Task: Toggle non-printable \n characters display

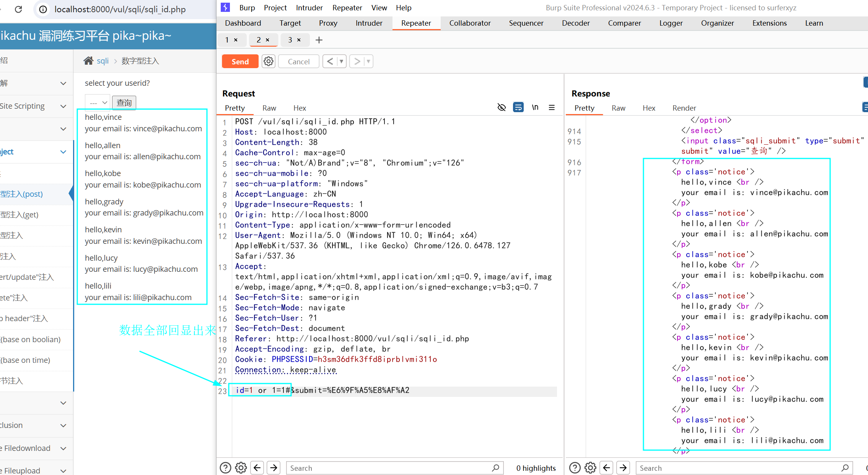Action: pos(535,107)
